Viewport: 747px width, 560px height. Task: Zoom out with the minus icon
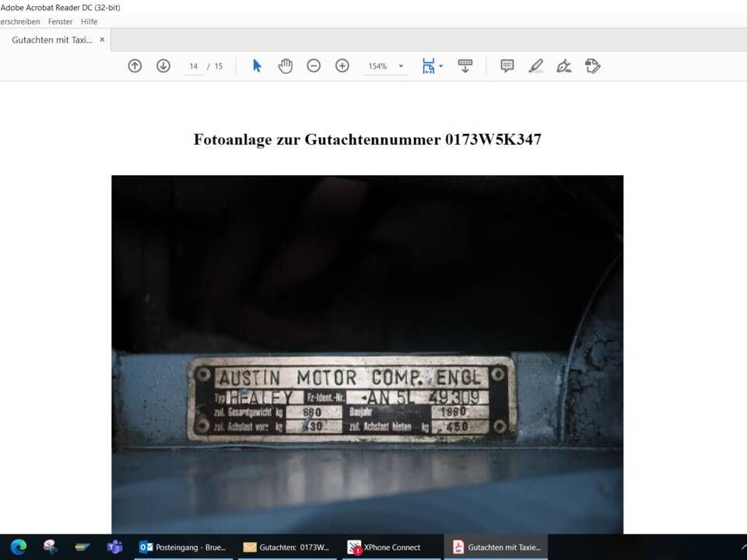314,66
